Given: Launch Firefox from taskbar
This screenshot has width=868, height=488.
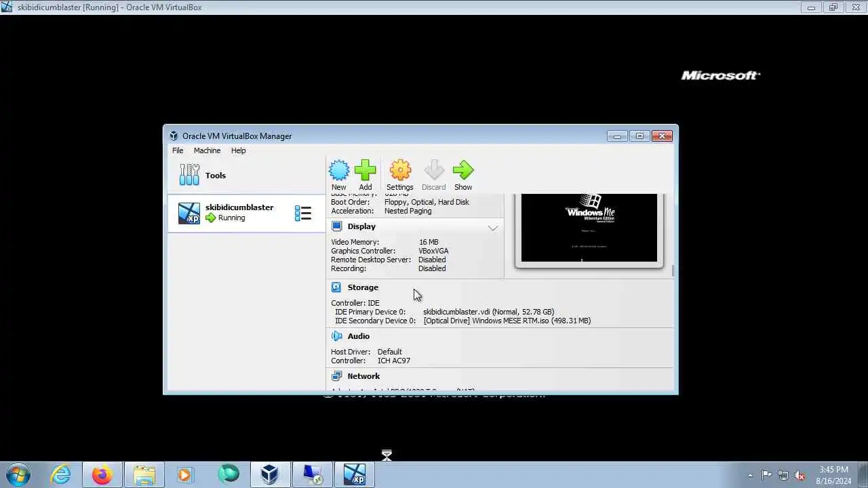Looking at the screenshot, I should (x=102, y=474).
